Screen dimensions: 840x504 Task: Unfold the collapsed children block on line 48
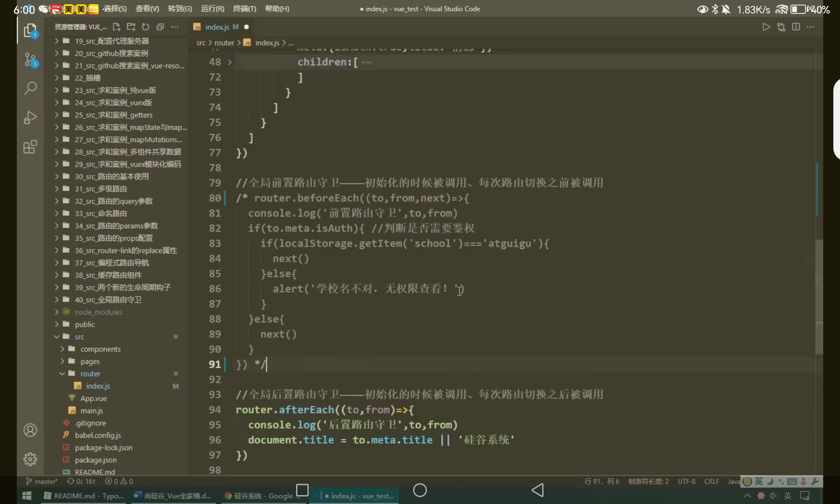230,62
